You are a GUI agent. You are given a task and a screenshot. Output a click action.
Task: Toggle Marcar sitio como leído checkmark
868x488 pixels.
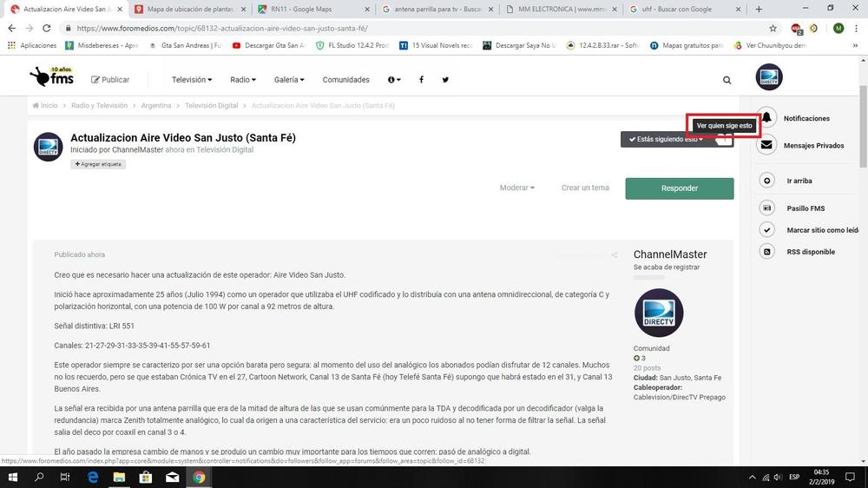pyautogui.click(x=766, y=230)
